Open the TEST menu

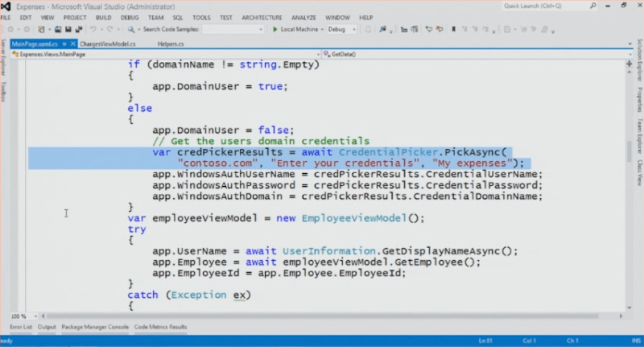pos(226,18)
